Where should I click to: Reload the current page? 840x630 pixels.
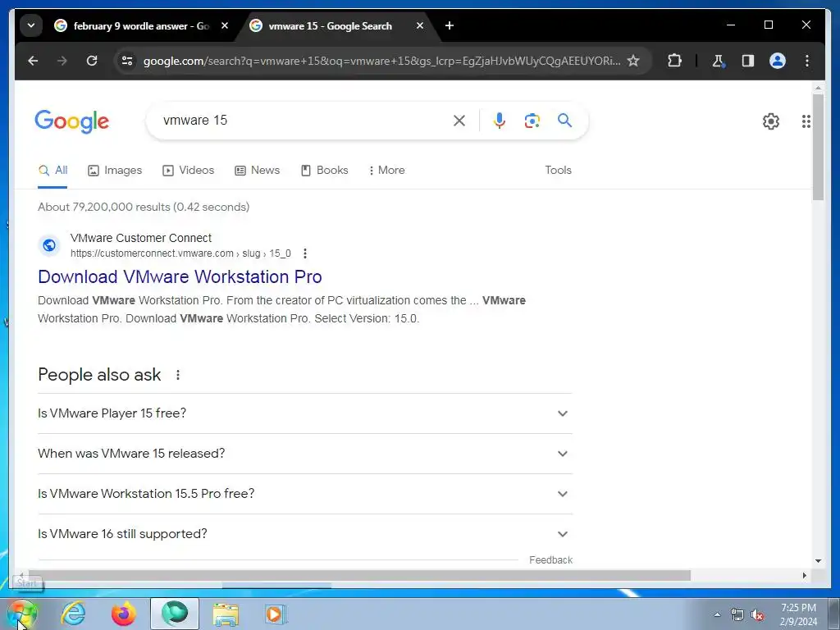pyautogui.click(x=92, y=61)
